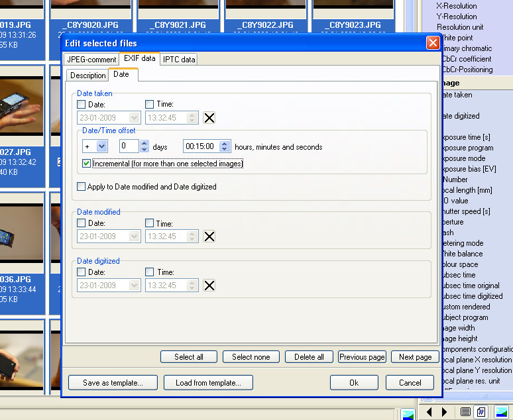Click the right arrow icon in bottom panel
Screen dimensions: 513x420
click(x=444, y=412)
